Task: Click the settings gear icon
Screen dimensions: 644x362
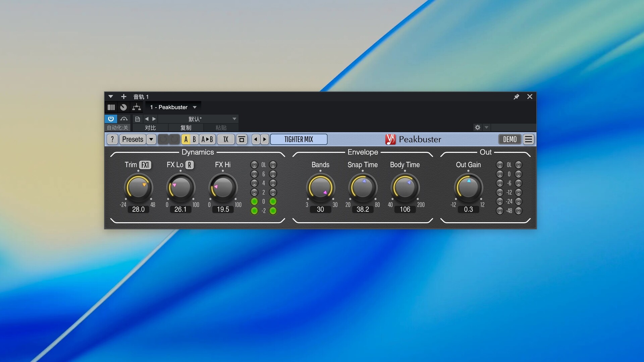Action: 477,127
